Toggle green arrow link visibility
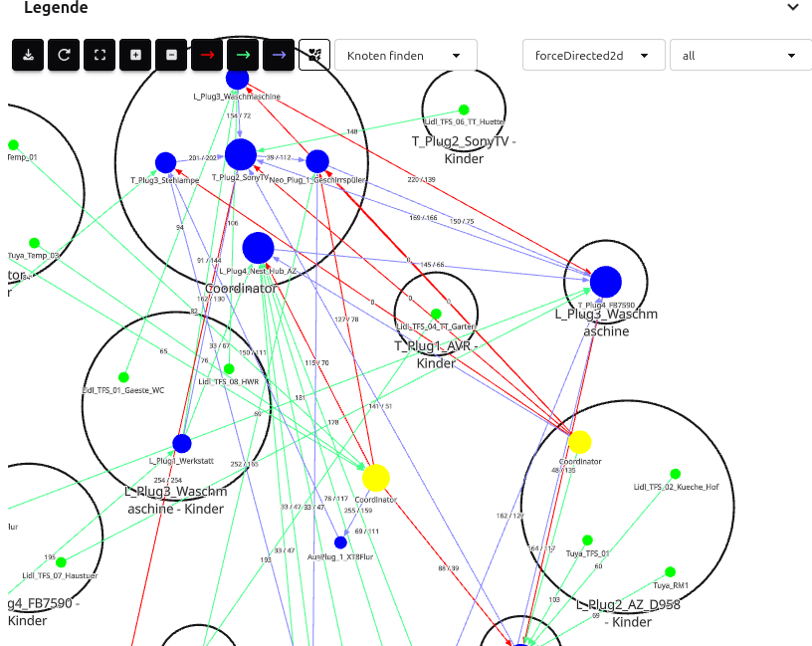 [243, 56]
